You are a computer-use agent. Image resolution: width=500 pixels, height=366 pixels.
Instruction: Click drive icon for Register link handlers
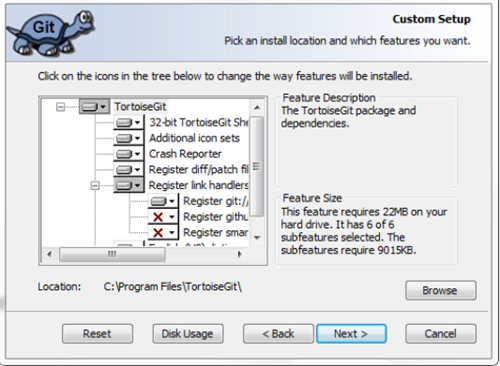click(x=129, y=185)
